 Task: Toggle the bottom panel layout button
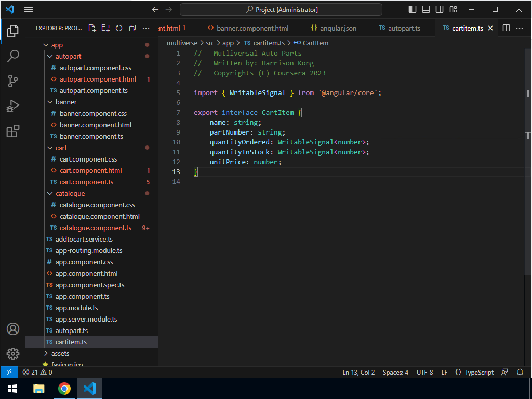[426, 9]
